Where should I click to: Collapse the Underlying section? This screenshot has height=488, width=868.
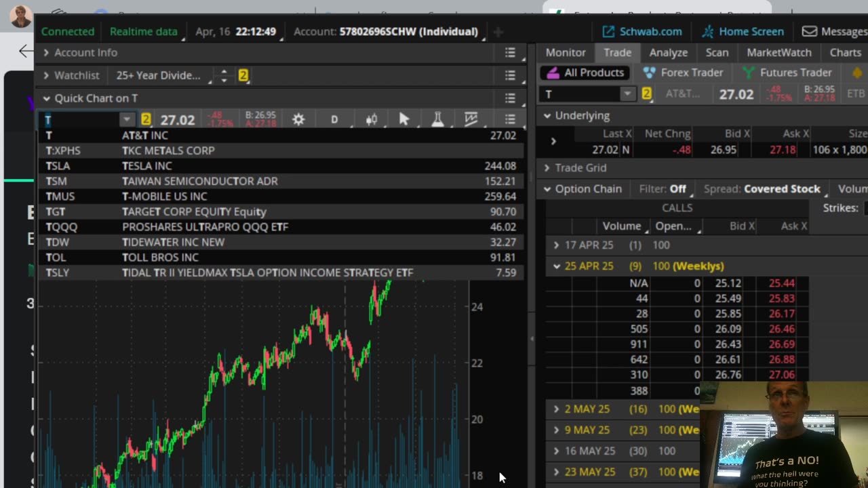click(547, 116)
